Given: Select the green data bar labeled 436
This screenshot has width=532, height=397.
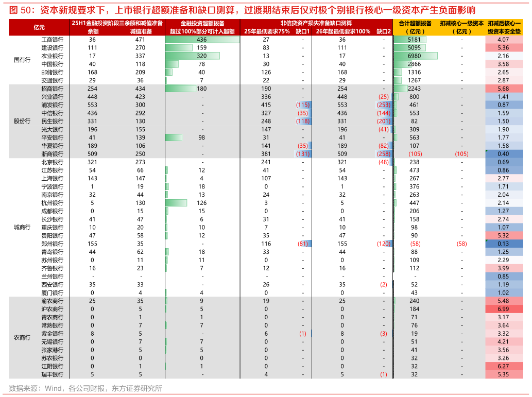Looking at the screenshot, I should (202, 40).
